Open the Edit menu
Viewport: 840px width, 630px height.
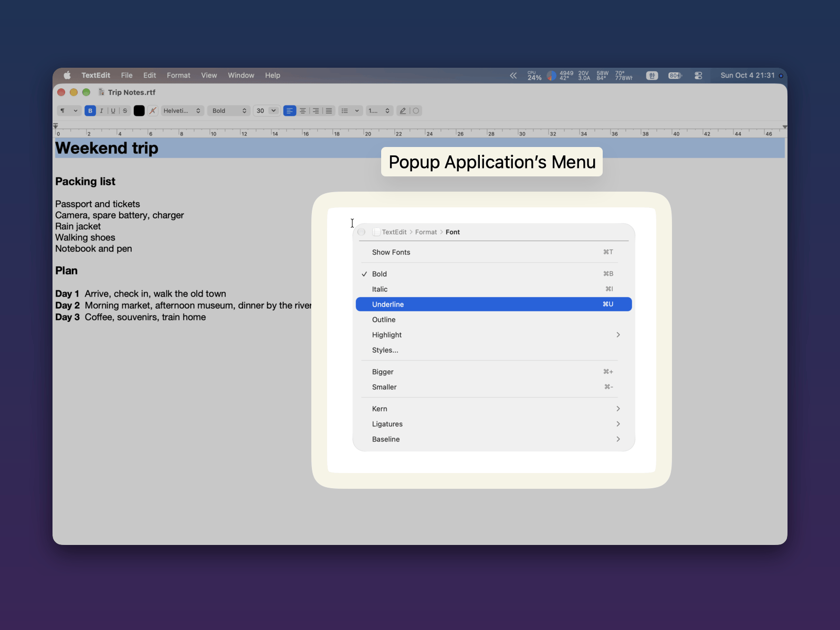pos(150,76)
